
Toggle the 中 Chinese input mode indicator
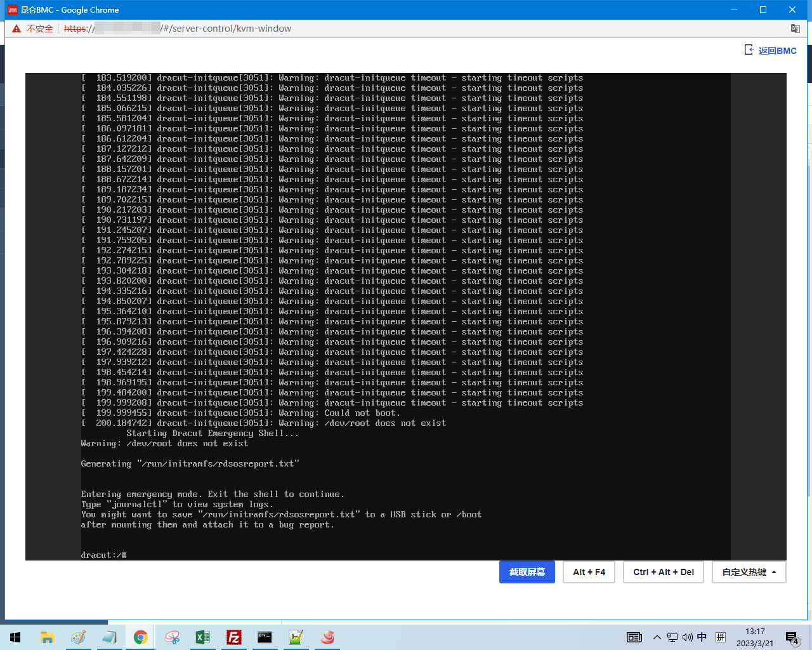(x=702, y=637)
